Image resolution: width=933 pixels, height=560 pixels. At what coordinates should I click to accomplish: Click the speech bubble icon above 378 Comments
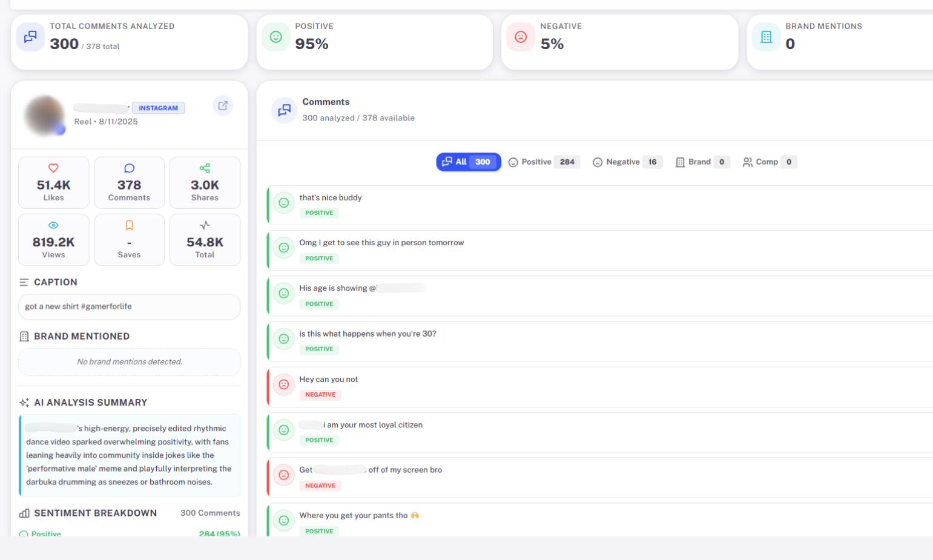(129, 168)
